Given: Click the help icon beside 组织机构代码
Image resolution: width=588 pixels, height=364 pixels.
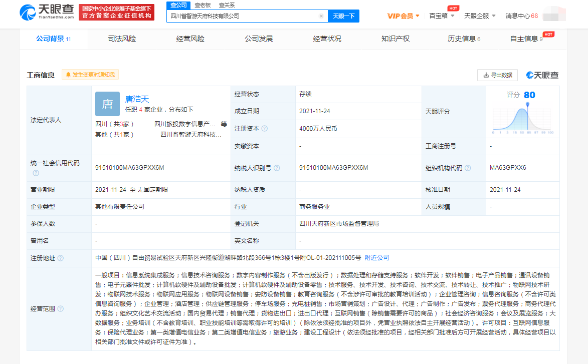Looking at the screenshot, I should click(468, 168).
